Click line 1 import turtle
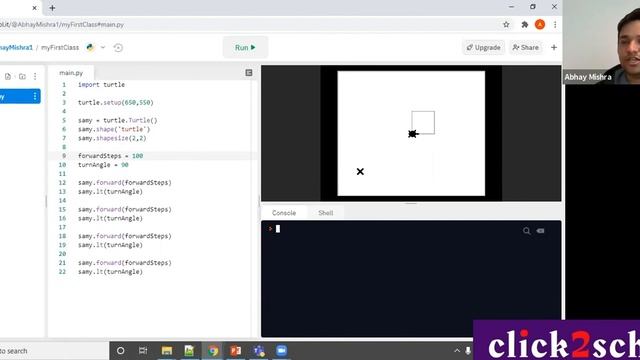This screenshot has height=360, width=640. (101, 84)
